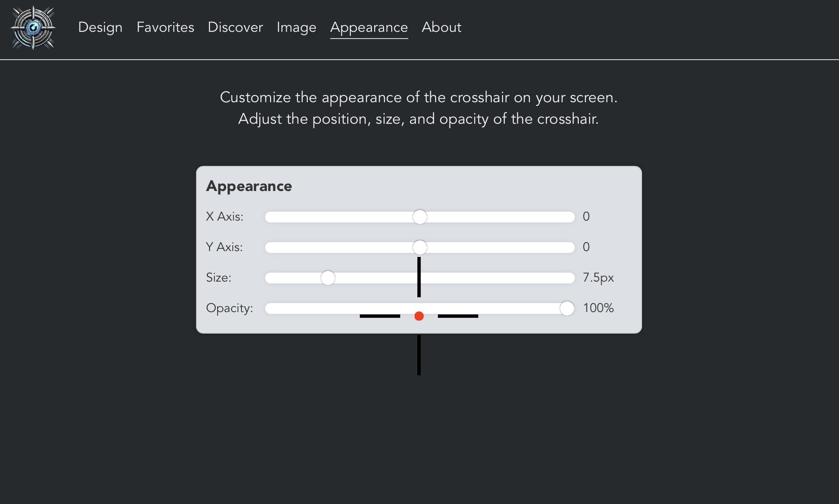Click the red center dot of crosshair
Viewport: 839px width, 504px height.
pos(419,317)
